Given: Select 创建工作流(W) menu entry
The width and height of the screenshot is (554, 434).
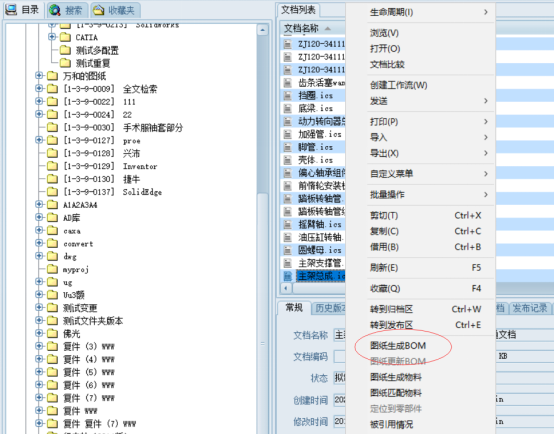Looking at the screenshot, I should pyautogui.click(x=399, y=85).
